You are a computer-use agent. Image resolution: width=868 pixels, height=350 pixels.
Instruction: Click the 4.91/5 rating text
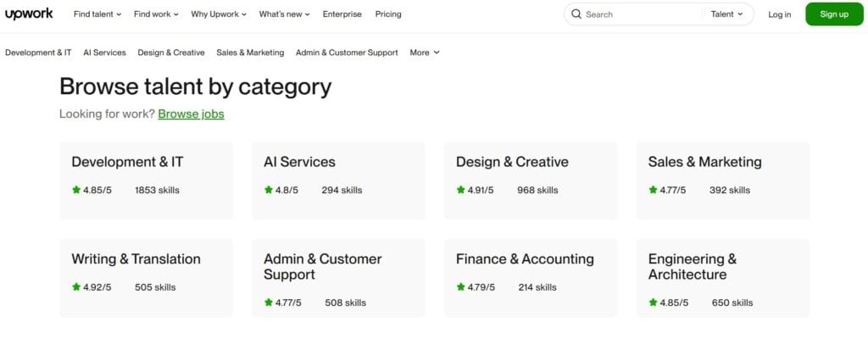pyautogui.click(x=481, y=190)
